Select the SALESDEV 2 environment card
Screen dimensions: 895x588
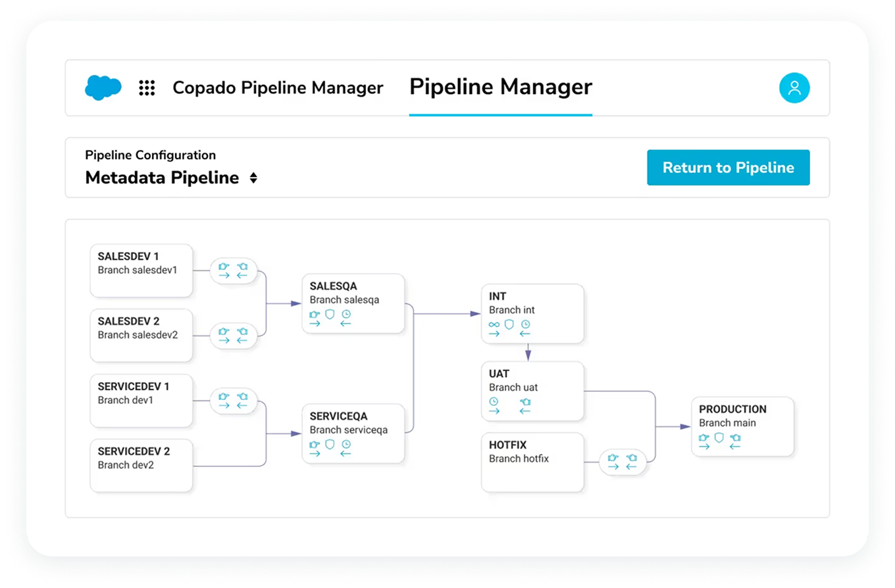pyautogui.click(x=141, y=335)
